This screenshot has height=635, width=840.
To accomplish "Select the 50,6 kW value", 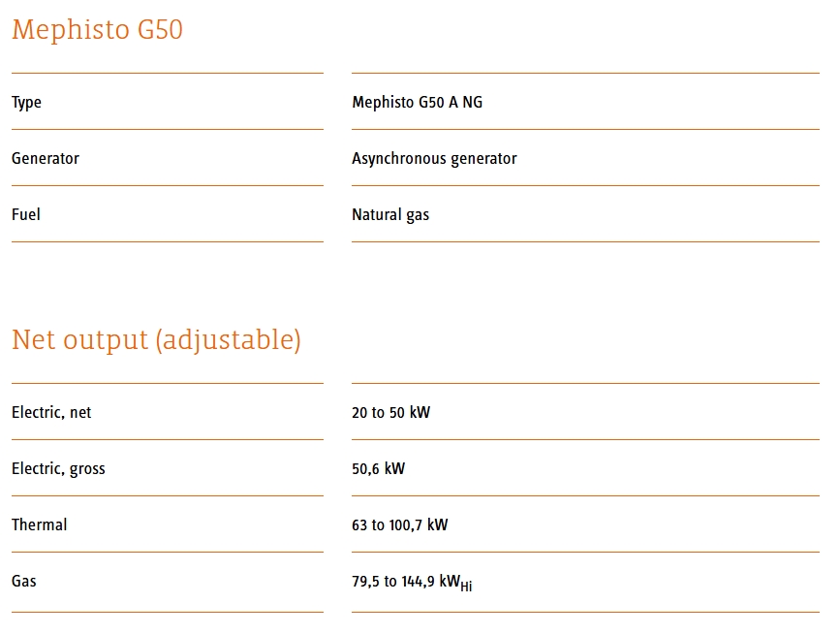I will (378, 469).
